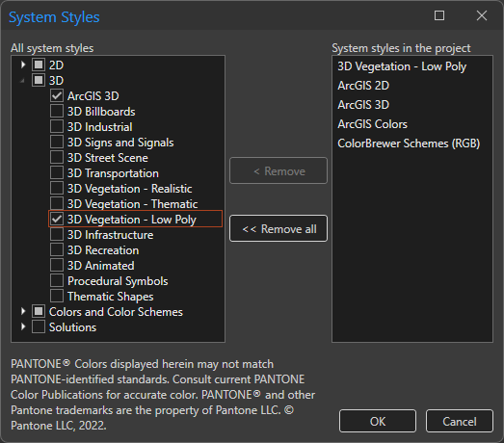This screenshot has width=504, height=443.
Task: Expand Colors and Color Schemes
Action: [23, 311]
